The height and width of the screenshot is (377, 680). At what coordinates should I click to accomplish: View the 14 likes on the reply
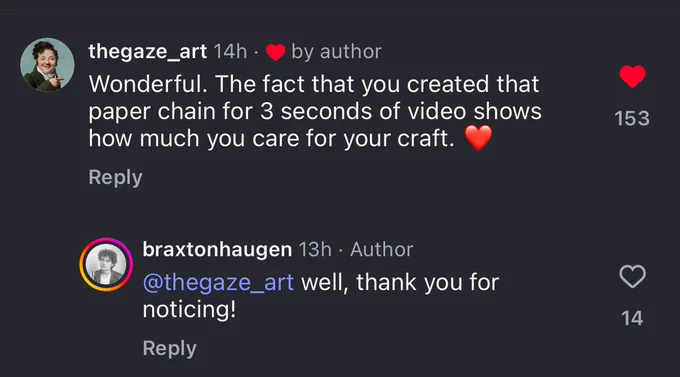pyautogui.click(x=632, y=318)
